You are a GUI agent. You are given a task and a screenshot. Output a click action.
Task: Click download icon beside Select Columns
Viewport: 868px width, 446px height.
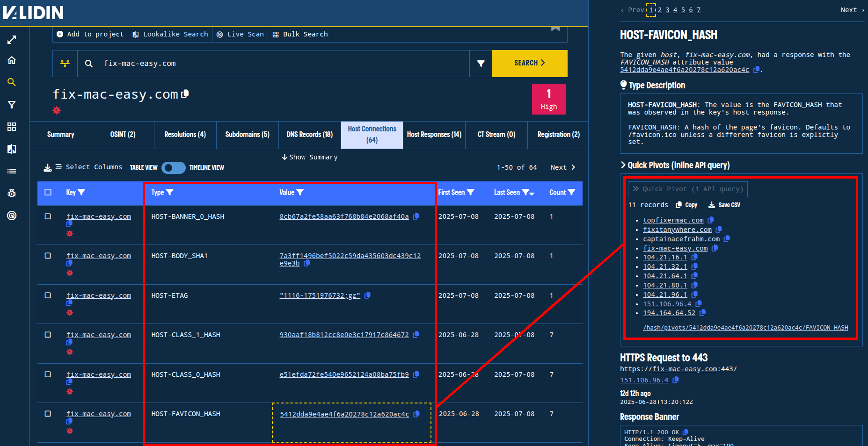click(x=48, y=167)
